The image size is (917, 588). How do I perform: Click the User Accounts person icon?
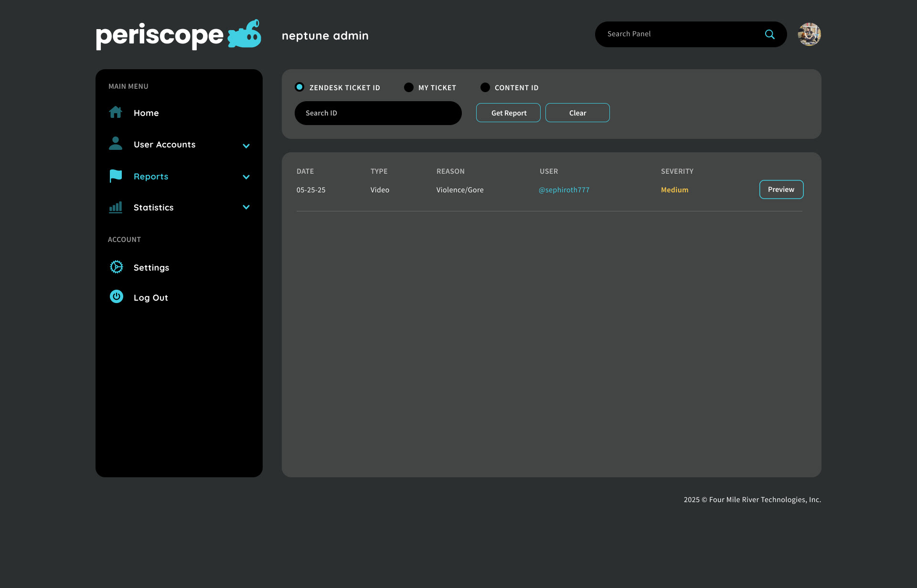(116, 144)
